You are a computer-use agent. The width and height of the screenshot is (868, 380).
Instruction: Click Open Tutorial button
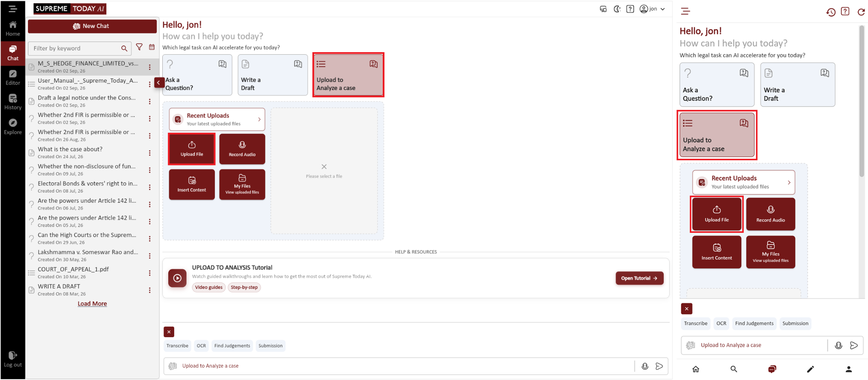pyautogui.click(x=639, y=278)
